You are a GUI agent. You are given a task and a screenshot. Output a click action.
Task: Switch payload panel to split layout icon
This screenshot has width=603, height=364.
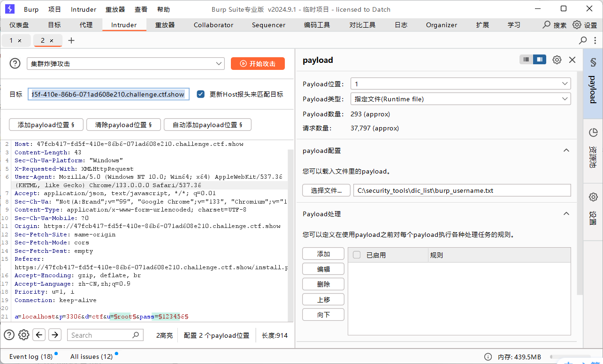pos(540,60)
